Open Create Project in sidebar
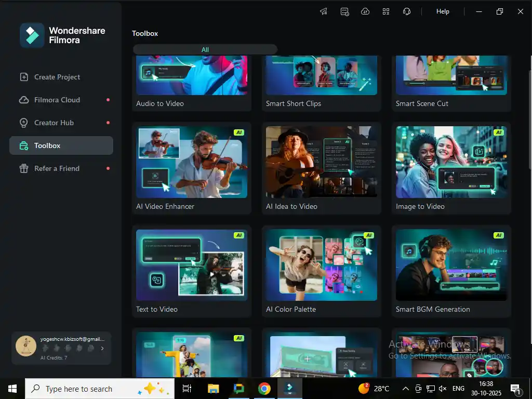This screenshot has height=399, width=532. point(57,77)
